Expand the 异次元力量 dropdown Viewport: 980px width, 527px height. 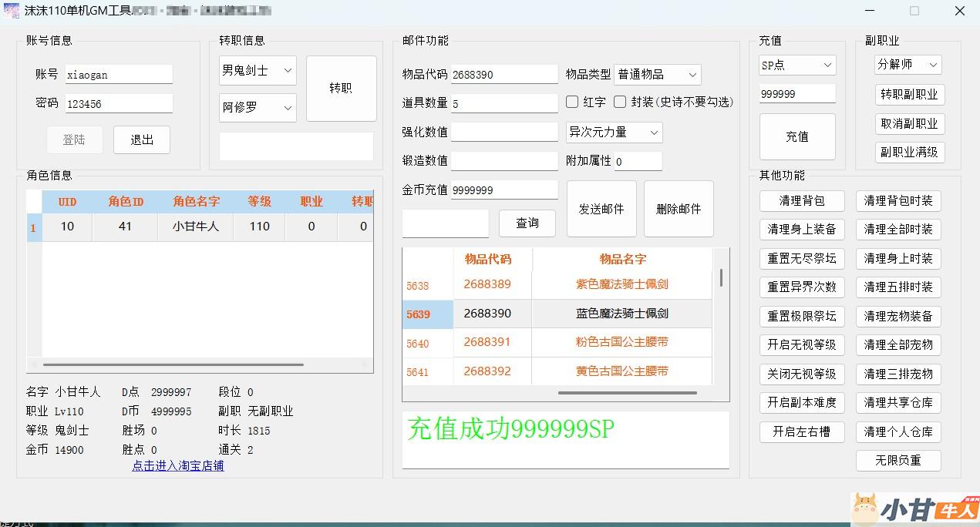(x=614, y=133)
